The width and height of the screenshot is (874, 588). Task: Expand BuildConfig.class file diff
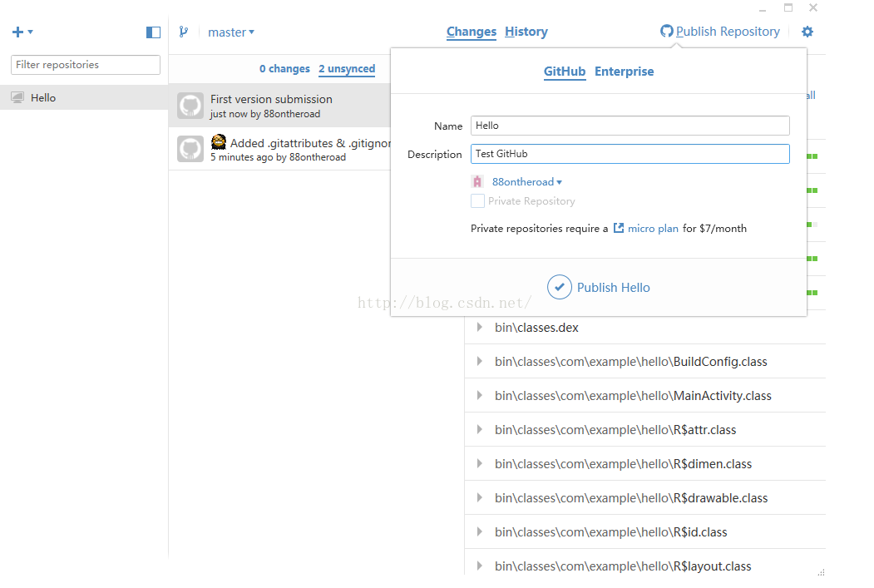(x=479, y=361)
